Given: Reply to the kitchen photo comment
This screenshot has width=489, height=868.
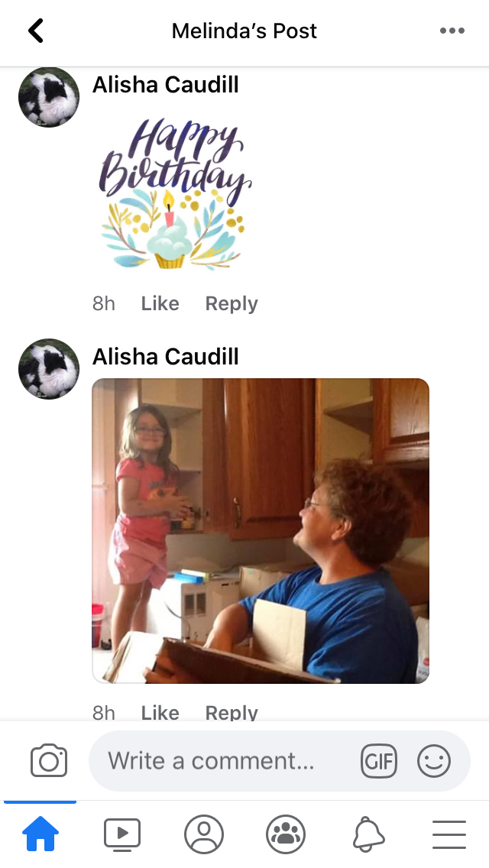Looking at the screenshot, I should (x=232, y=712).
